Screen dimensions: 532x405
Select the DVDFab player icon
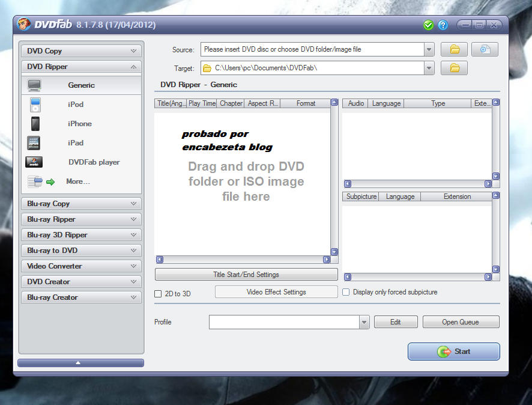(x=34, y=162)
